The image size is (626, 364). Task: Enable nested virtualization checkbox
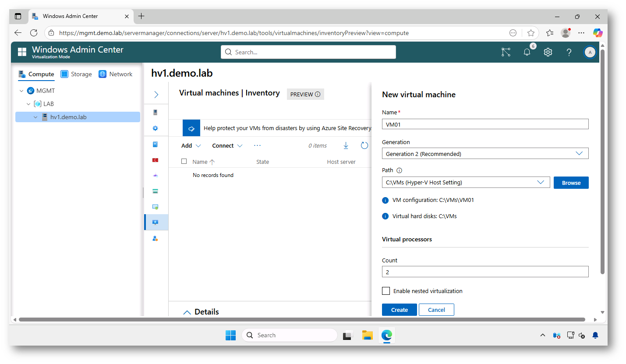pos(386,291)
